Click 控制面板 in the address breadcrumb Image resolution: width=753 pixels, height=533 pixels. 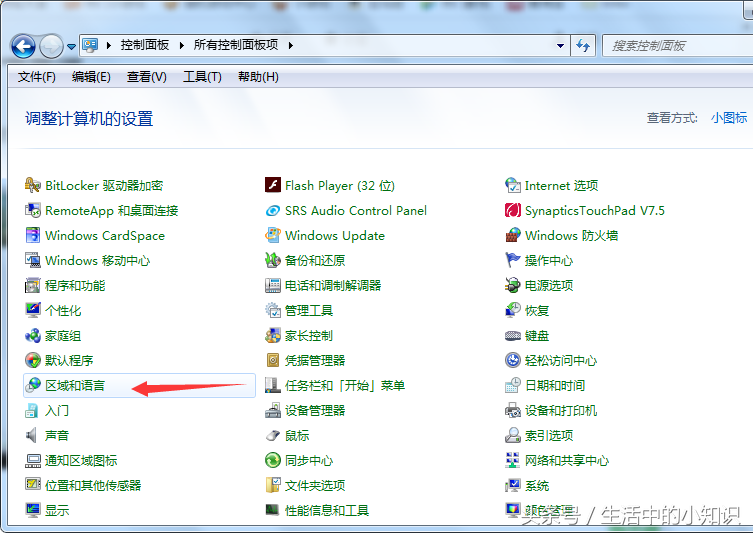(145, 45)
